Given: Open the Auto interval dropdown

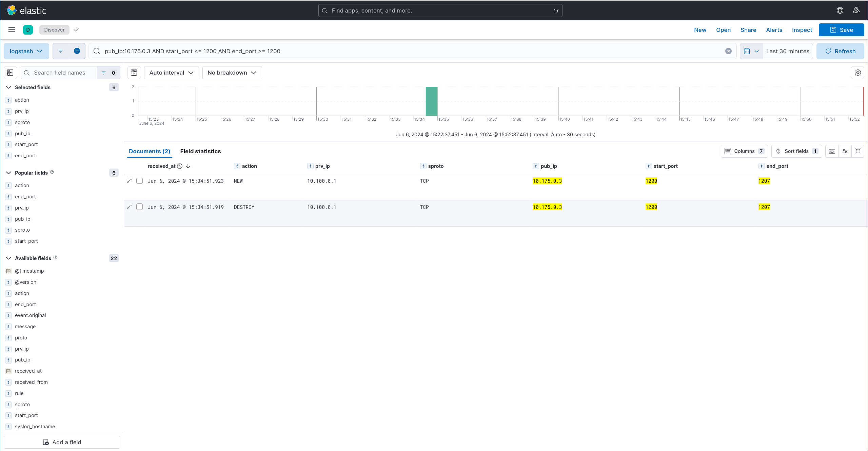Looking at the screenshot, I should coord(171,73).
